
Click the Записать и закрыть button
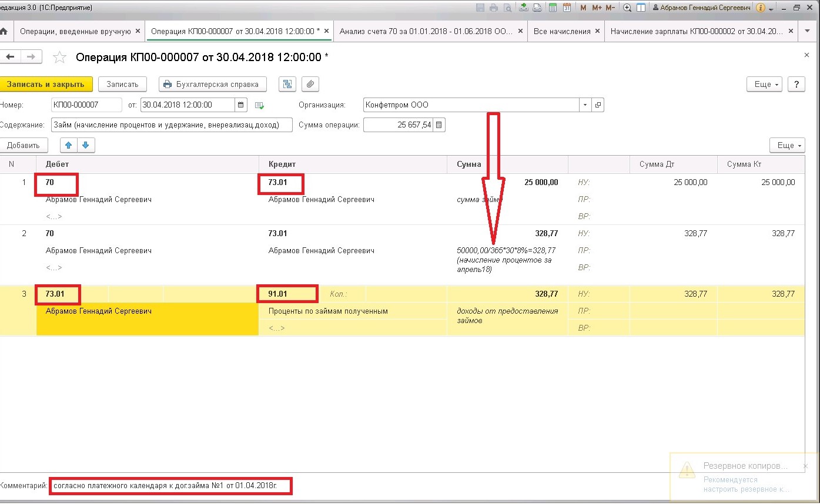click(x=46, y=84)
